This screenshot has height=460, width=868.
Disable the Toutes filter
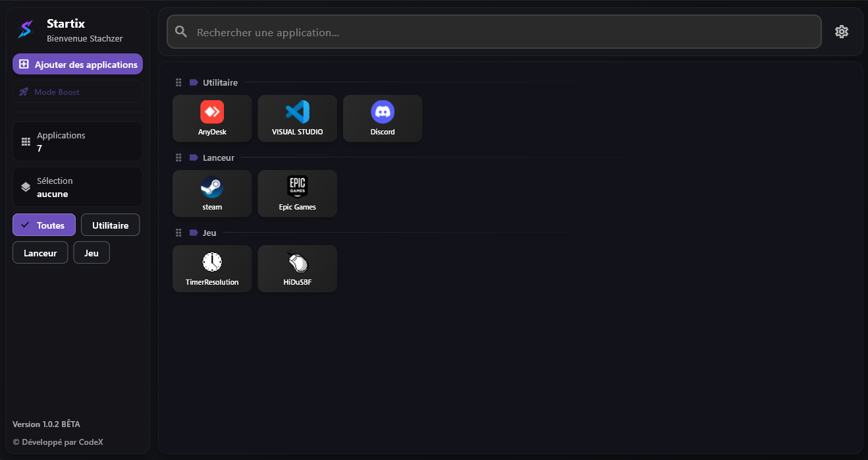click(x=43, y=224)
